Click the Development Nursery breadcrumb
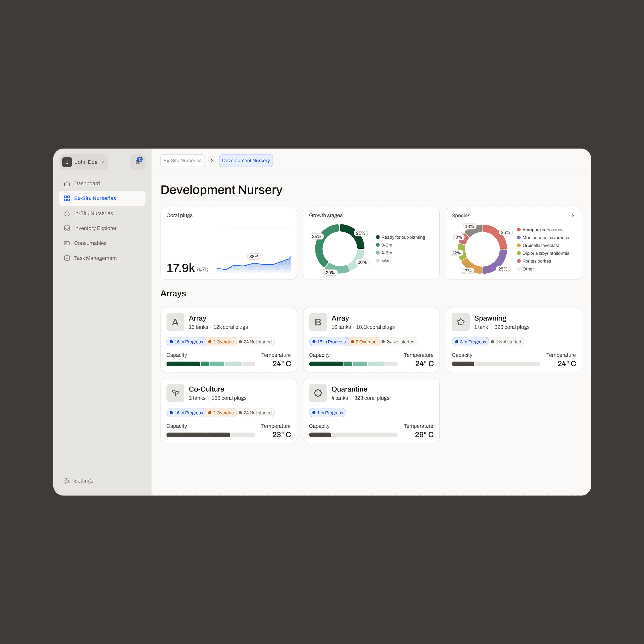Viewport: 644px width, 644px height. pyautogui.click(x=246, y=161)
